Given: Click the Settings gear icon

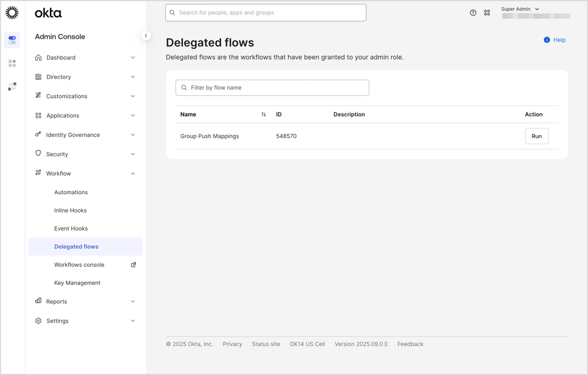Looking at the screenshot, I should point(38,321).
